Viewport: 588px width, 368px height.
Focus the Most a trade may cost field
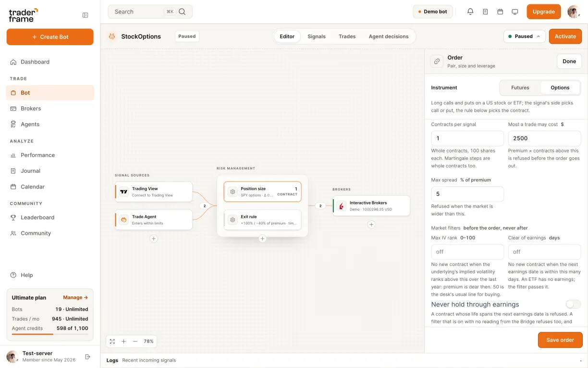(x=544, y=138)
